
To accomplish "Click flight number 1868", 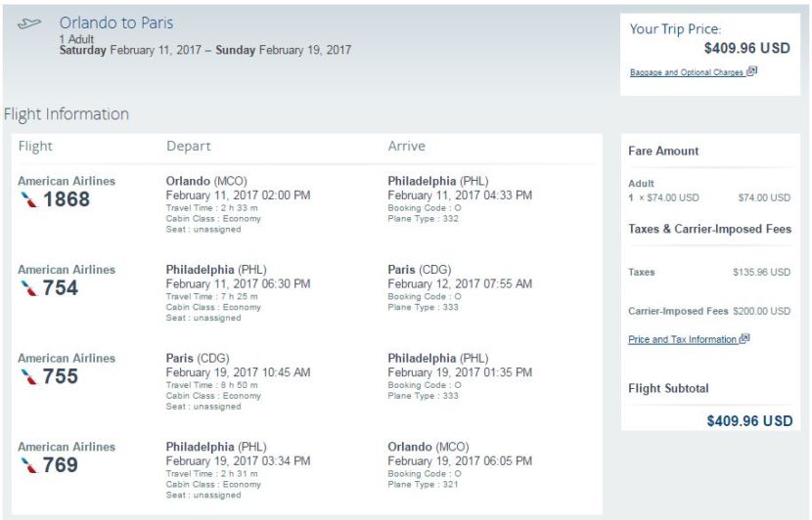I will coord(67,200).
